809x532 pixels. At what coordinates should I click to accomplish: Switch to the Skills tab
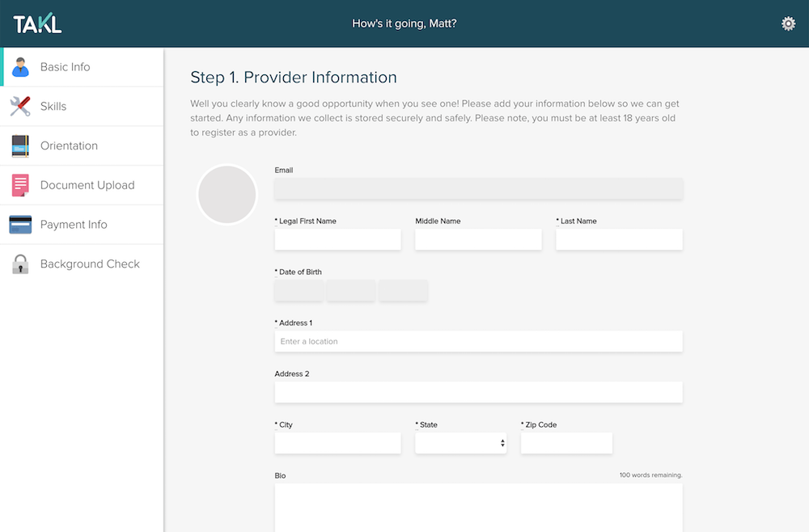click(x=53, y=107)
